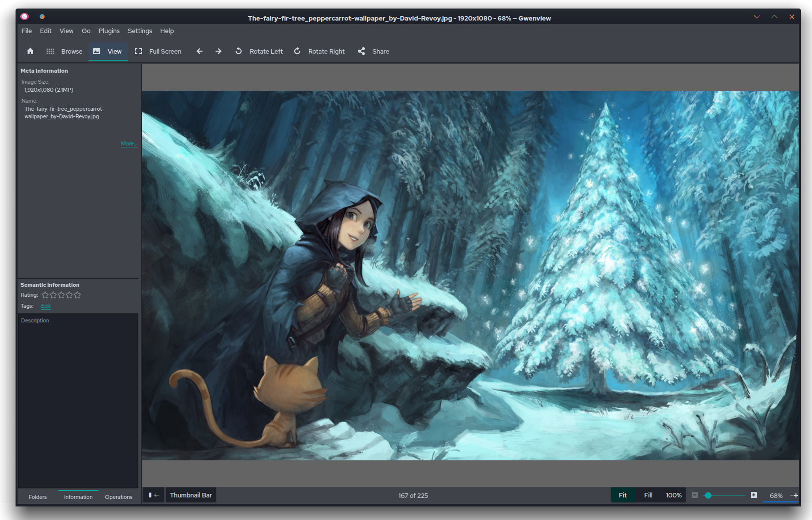Go to the start page home icon
The height and width of the screenshot is (520, 812).
click(x=30, y=51)
